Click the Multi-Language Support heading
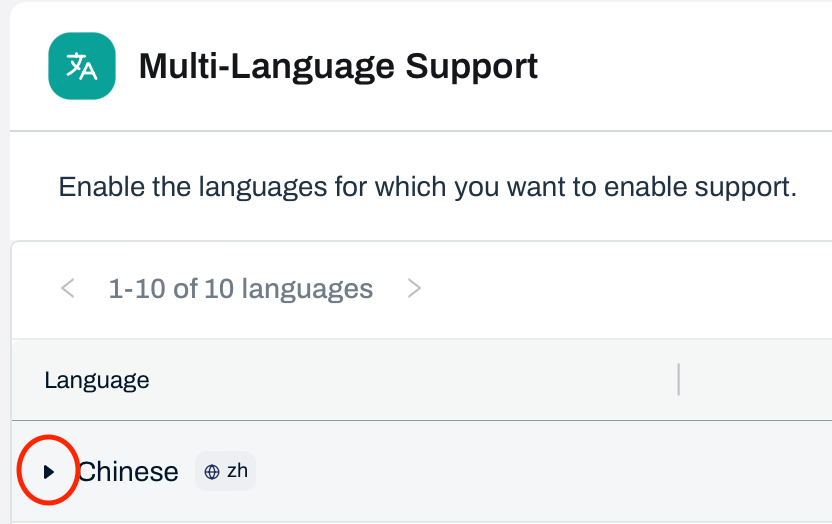Viewport: 832px width, 524px height. coord(338,67)
